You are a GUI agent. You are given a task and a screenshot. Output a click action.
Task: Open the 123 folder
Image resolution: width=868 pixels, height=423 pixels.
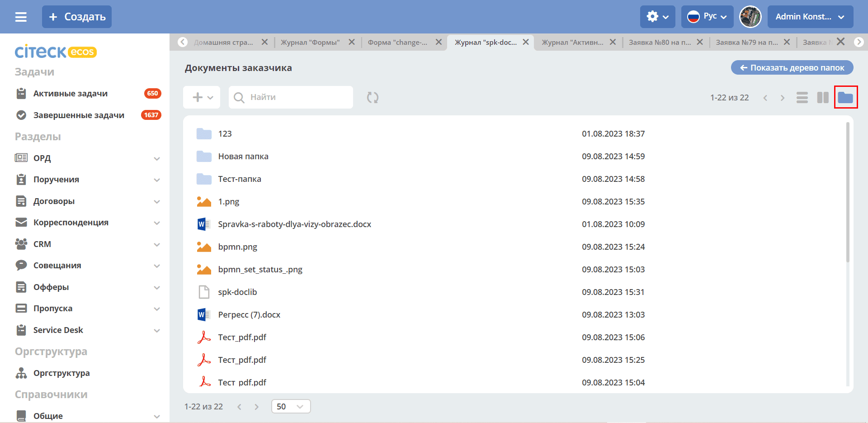[225, 134]
